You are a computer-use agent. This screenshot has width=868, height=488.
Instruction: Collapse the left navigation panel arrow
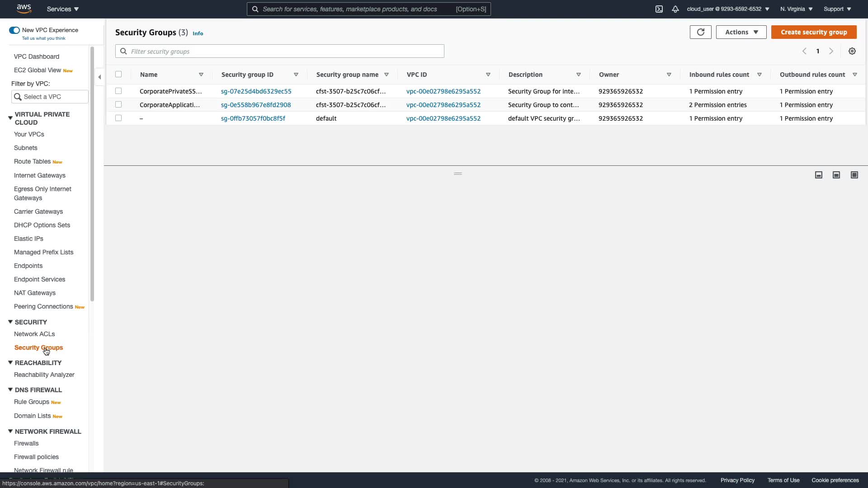(99, 77)
